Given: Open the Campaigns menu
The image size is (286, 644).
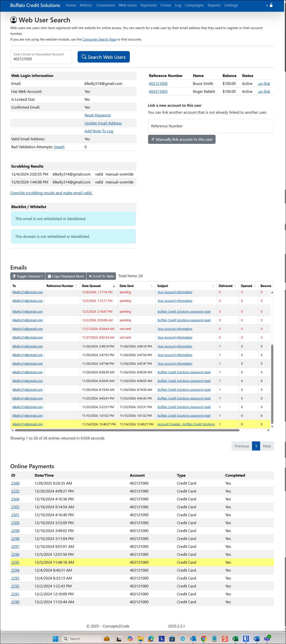Looking at the screenshot, I should click(x=194, y=5).
